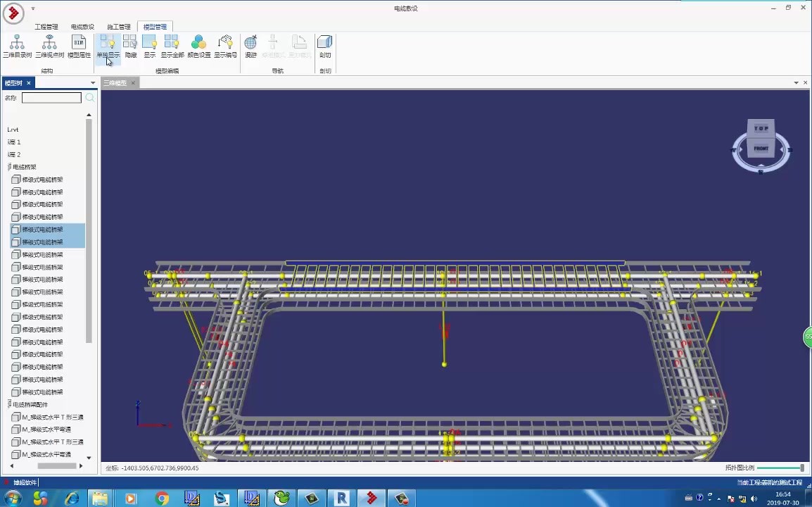Screen dimensions: 812x507
Task: Switch to Revit from the taskbar
Action: [341, 499]
